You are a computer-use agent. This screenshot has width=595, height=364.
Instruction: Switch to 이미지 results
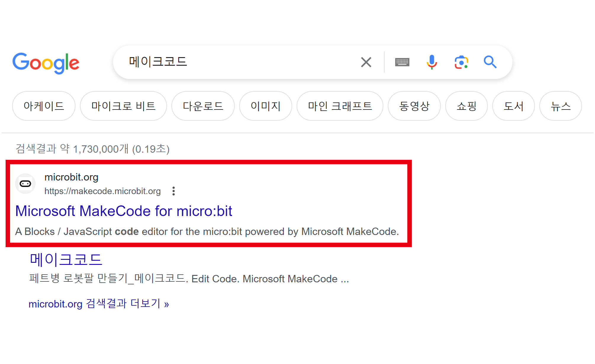[266, 106]
